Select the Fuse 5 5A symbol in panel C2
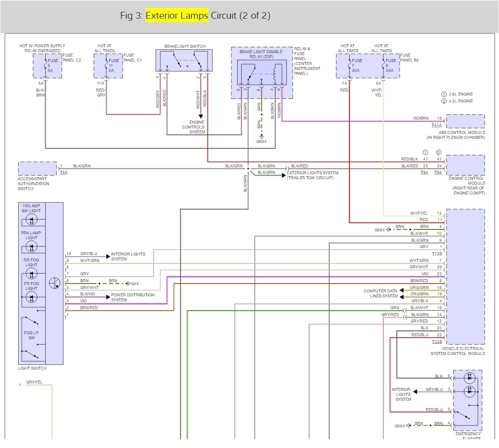 pyautogui.click(x=46, y=65)
